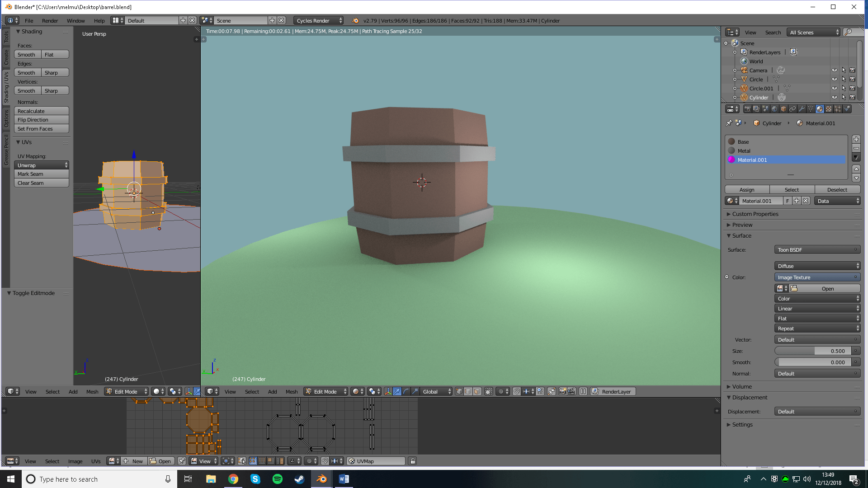Open the Object properties tab cube icon
Viewport: 868px width, 488px height.
(783, 109)
